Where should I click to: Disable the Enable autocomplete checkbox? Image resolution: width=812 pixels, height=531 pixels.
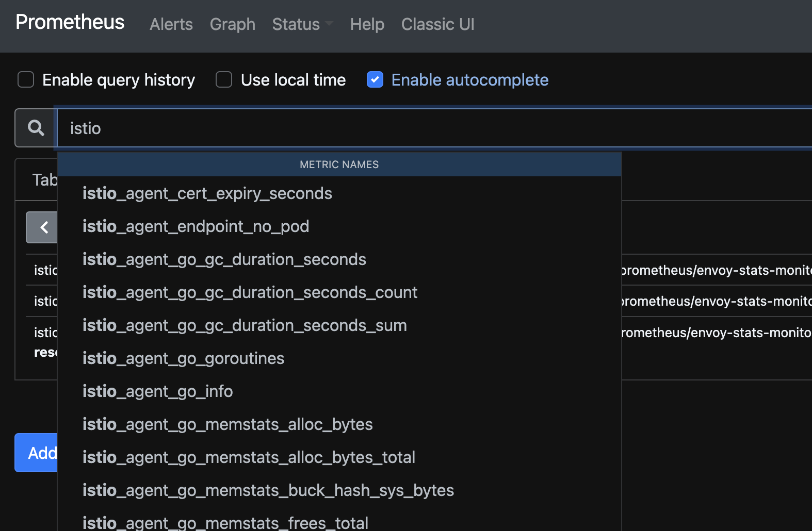coord(375,80)
